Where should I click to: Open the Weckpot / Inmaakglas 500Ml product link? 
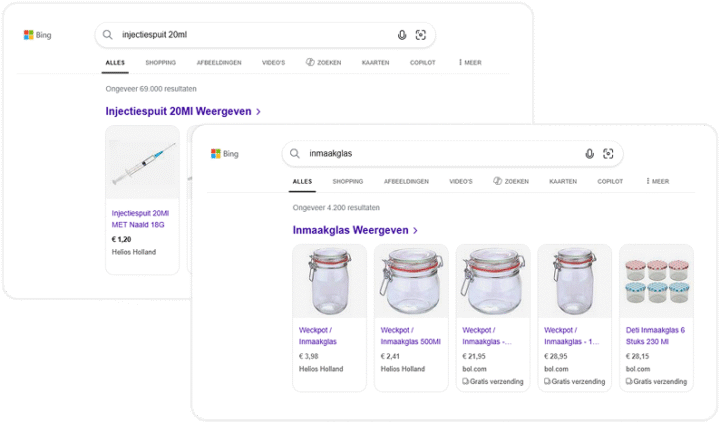[x=410, y=336]
